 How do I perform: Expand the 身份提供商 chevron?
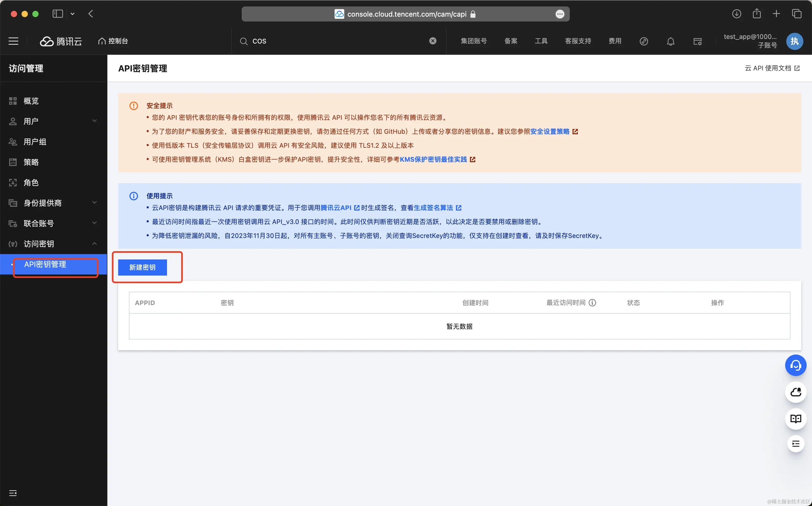(x=95, y=203)
